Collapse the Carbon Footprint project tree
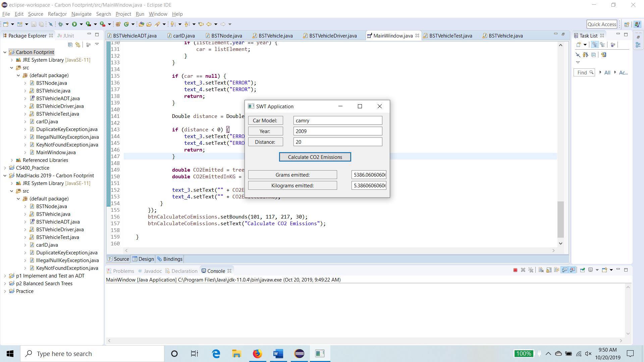 5,52
